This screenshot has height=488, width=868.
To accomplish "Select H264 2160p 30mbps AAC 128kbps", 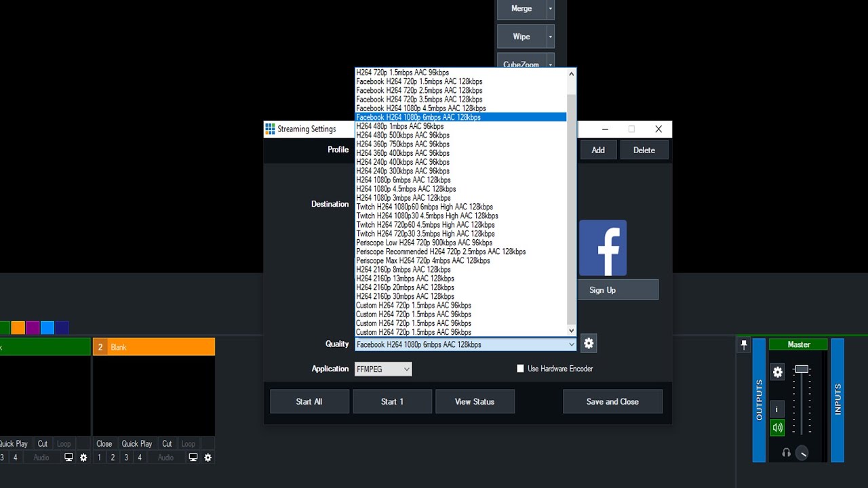I will (x=460, y=296).
